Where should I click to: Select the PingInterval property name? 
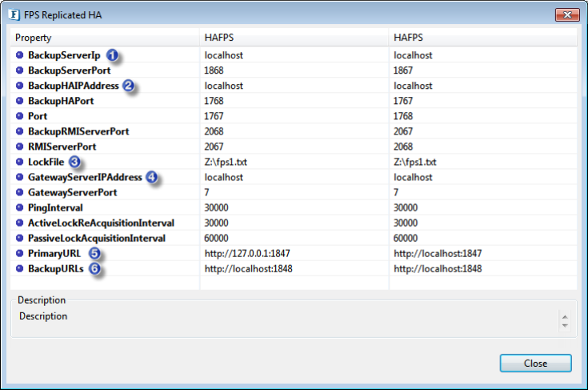click(x=55, y=207)
